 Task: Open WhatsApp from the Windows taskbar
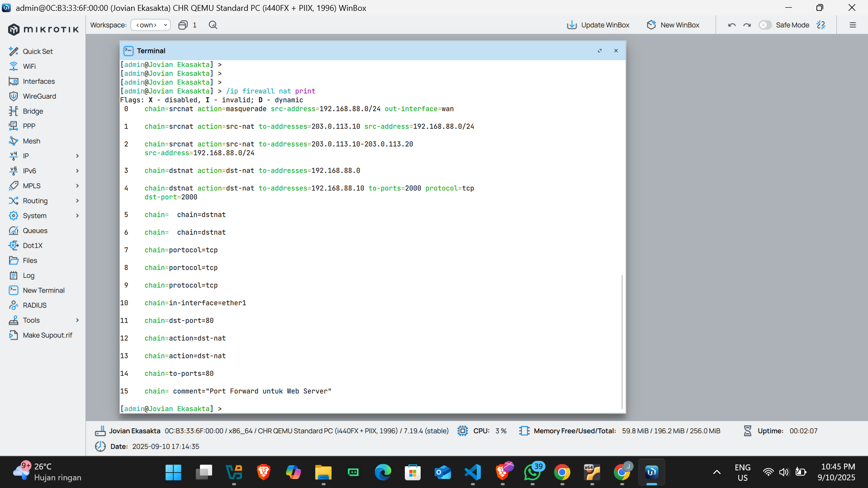532,472
